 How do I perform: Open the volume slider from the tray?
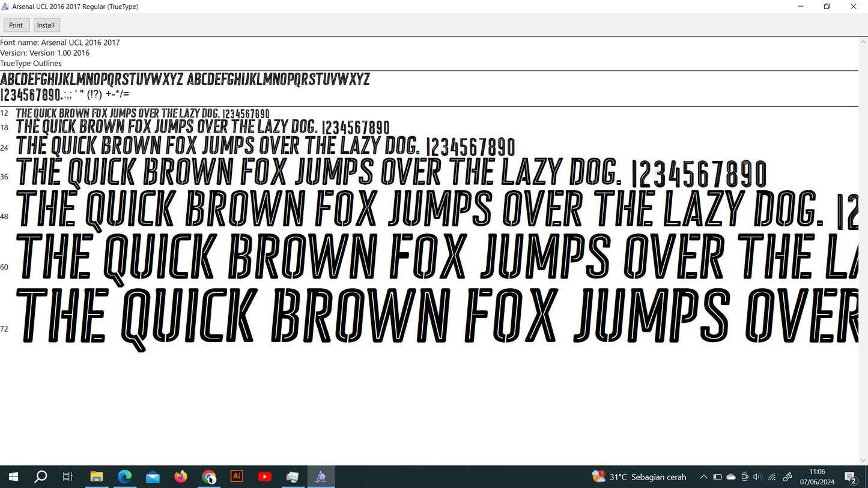coord(758,477)
